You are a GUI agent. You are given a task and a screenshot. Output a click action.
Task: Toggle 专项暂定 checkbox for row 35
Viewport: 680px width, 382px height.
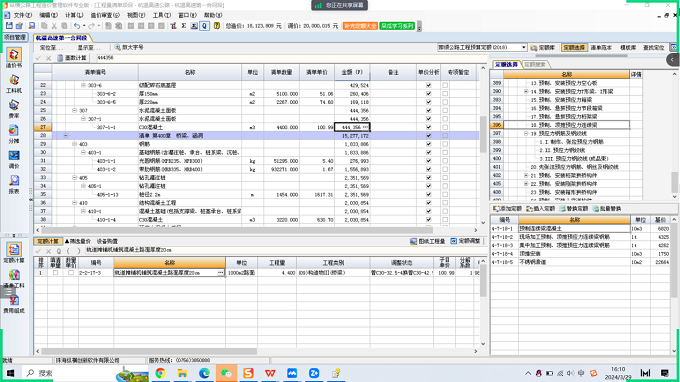click(x=445, y=195)
